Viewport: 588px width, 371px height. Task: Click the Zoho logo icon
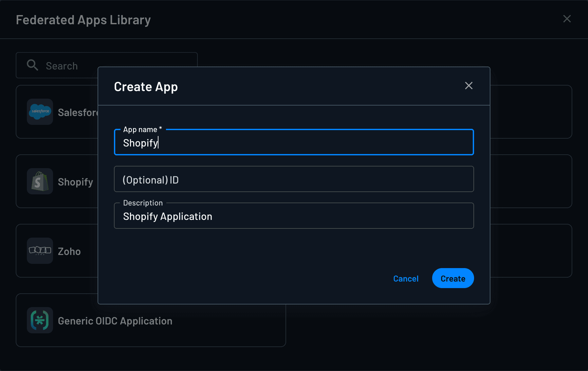click(x=40, y=251)
